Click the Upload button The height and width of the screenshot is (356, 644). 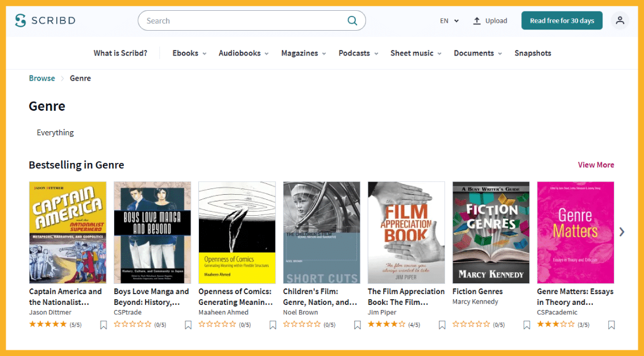pyautogui.click(x=490, y=20)
